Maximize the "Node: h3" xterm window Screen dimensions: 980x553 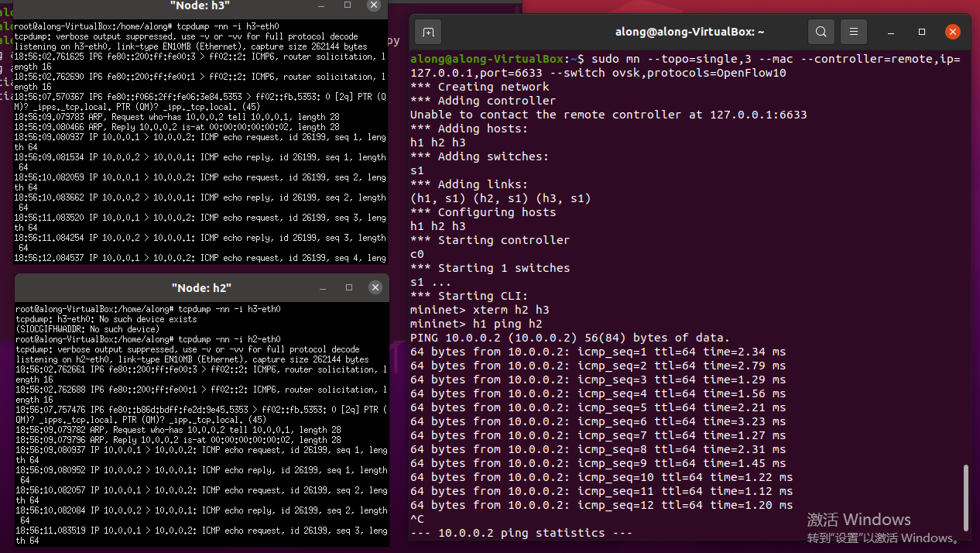[x=348, y=5]
